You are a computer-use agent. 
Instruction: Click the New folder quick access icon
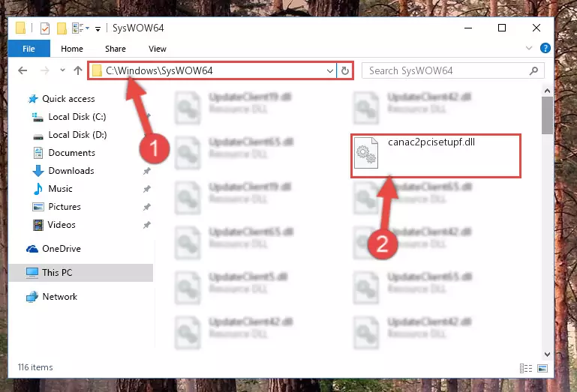[x=62, y=28]
